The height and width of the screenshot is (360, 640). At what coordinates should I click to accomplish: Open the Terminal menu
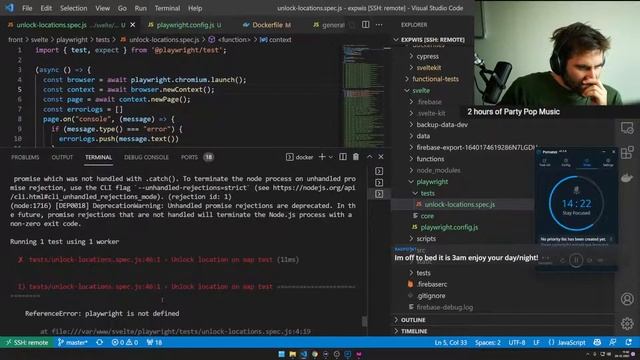pyautogui.click(x=167, y=8)
